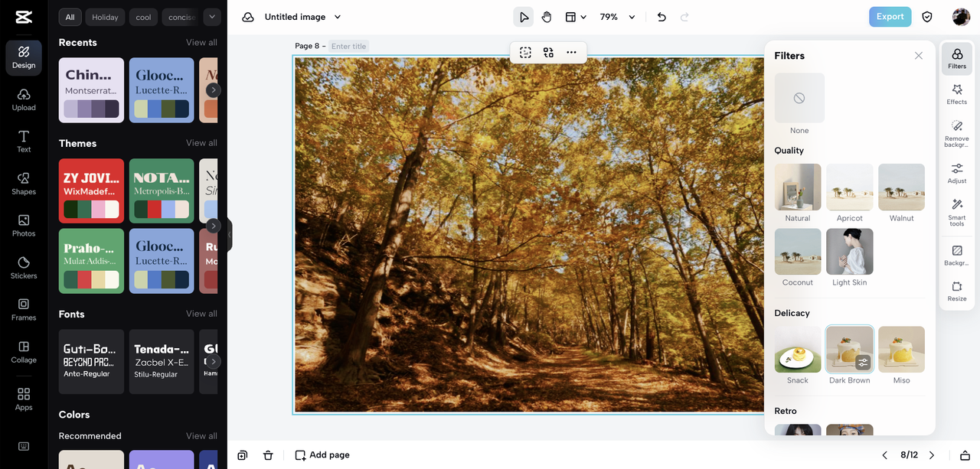
Task: Select the cool style tag
Action: tap(144, 17)
